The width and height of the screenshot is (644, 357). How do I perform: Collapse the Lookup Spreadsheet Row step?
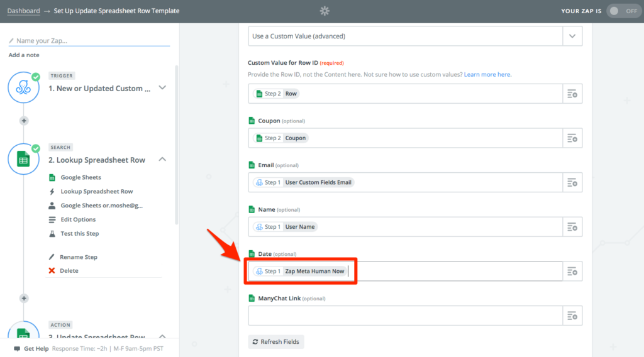point(162,159)
